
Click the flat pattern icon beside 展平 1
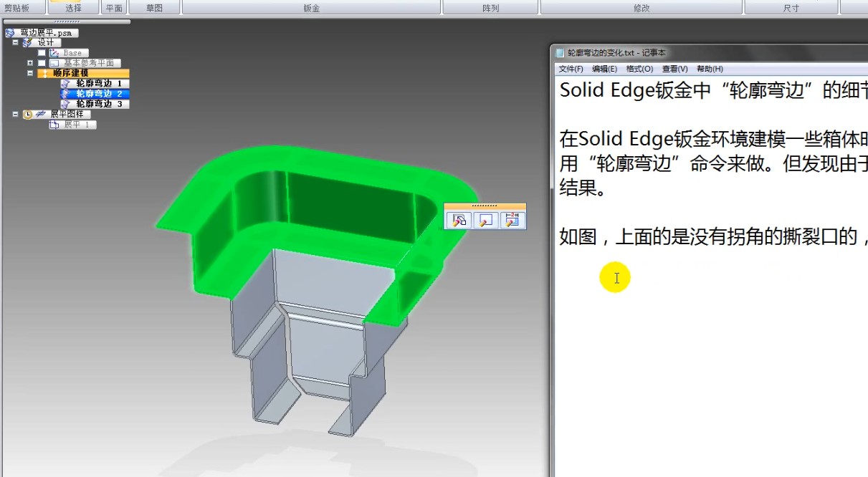tap(54, 125)
